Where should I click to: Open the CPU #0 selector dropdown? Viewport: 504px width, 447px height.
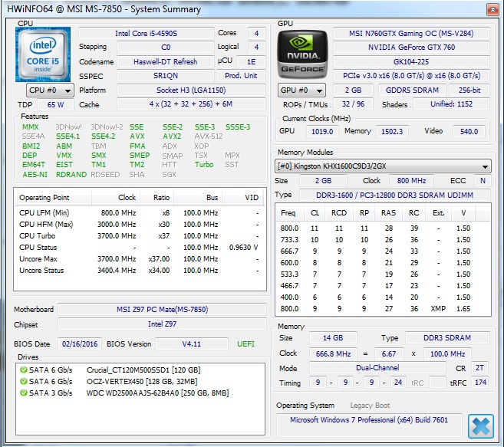pos(50,90)
